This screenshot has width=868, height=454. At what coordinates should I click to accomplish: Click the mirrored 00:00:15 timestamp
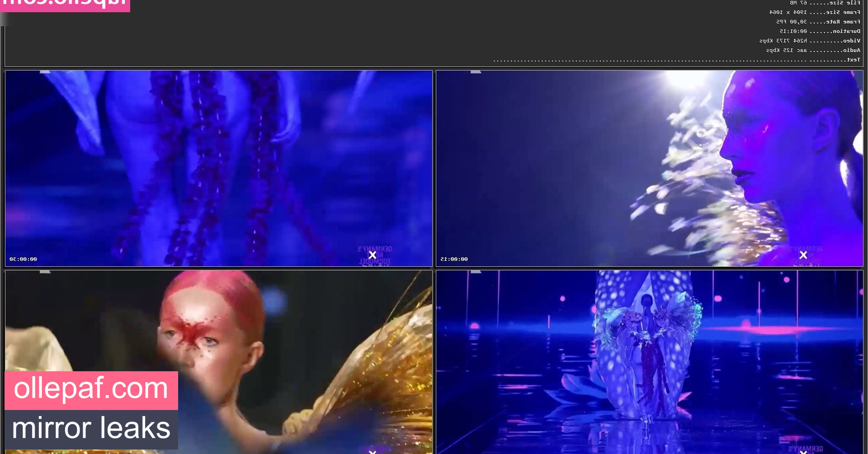click(454, 259)
